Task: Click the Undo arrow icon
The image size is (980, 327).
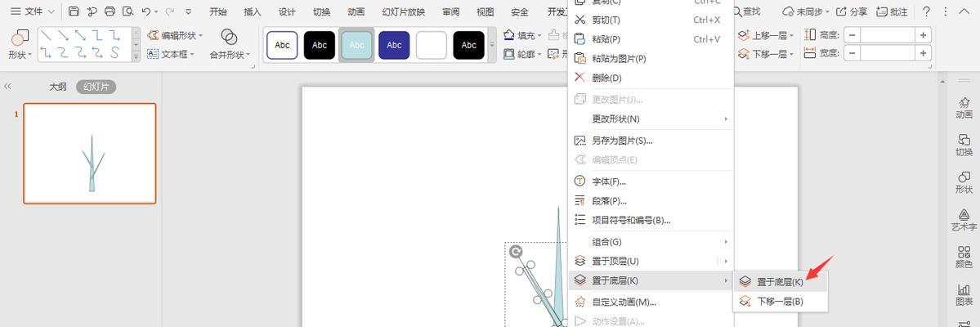Action: point(146,11)
